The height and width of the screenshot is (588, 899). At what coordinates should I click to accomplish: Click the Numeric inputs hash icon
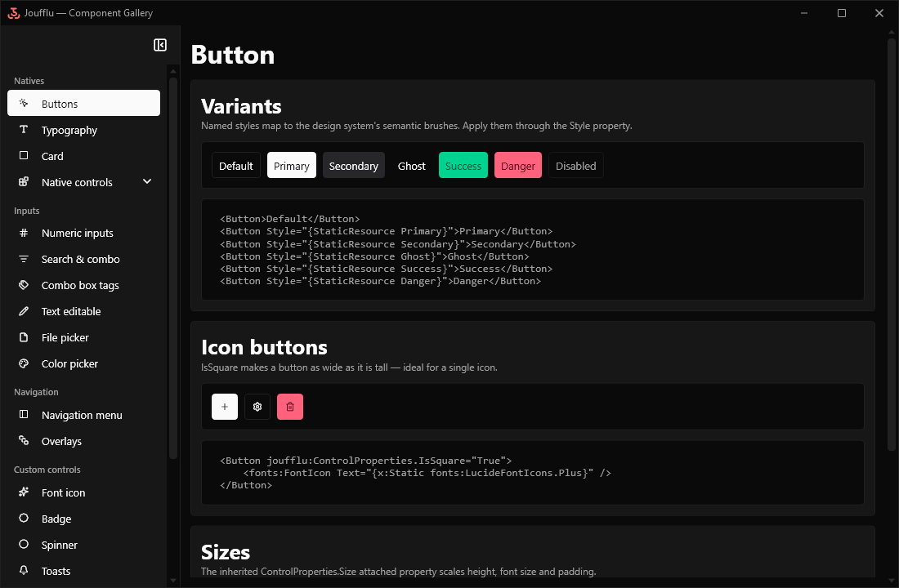tap(24, 233)
